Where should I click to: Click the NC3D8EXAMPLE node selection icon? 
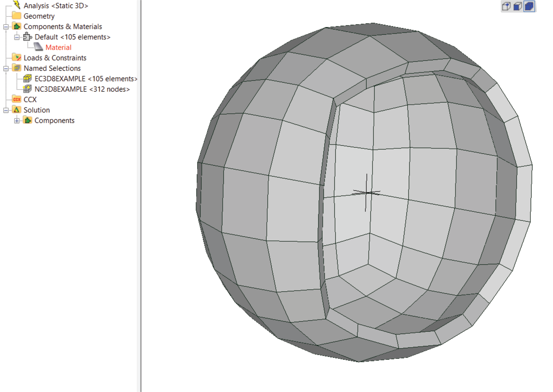click(27, 89)
